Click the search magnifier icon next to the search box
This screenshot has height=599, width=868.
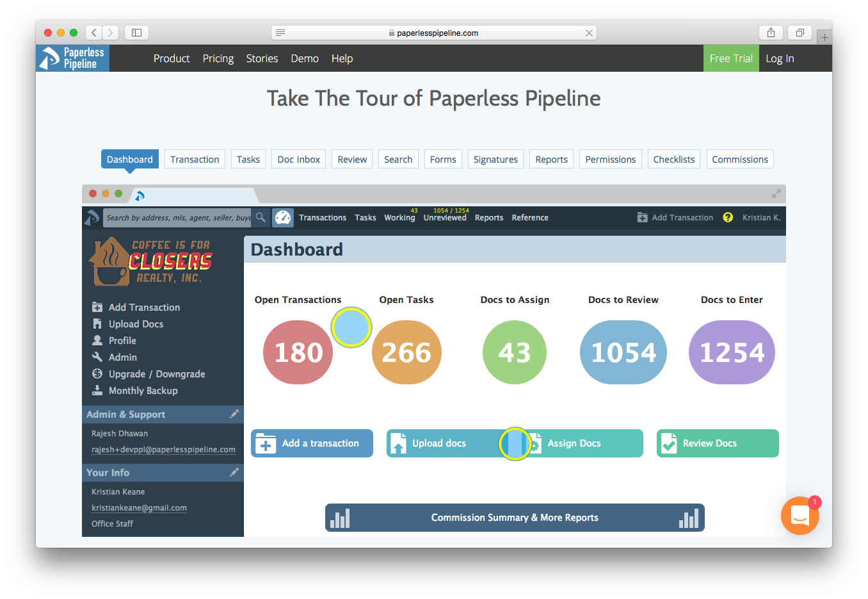pos(261,217)
